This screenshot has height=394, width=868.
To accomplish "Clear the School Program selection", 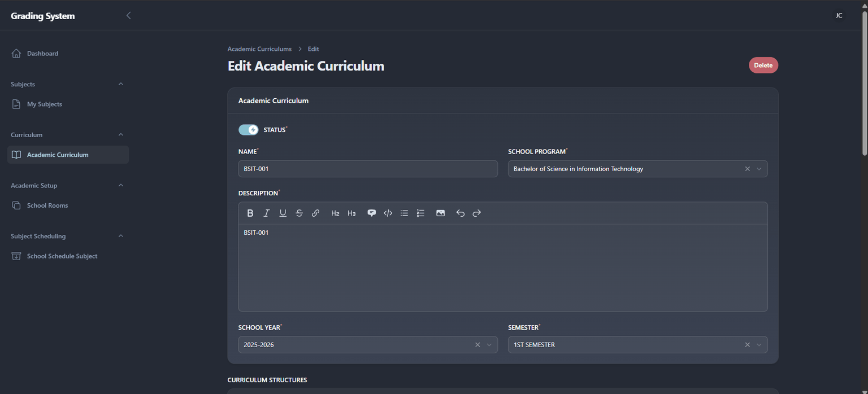I will (x=747, y=169).
